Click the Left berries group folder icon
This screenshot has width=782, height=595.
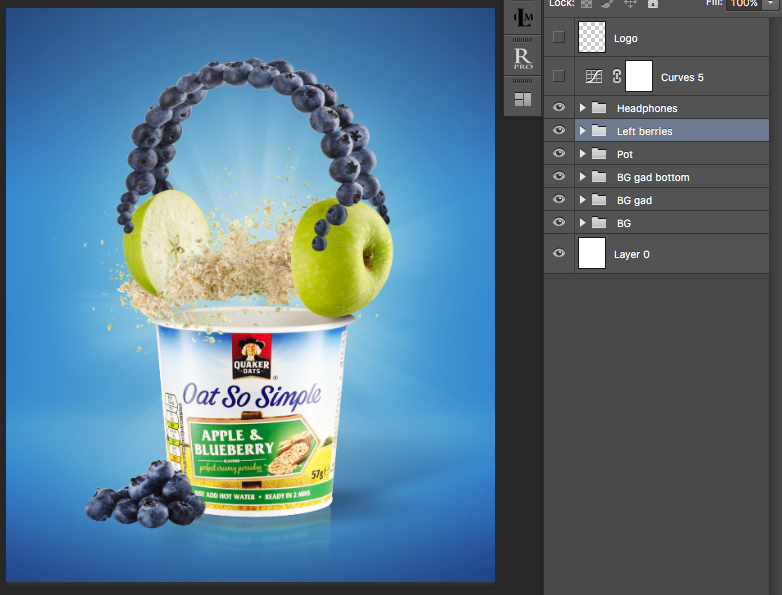click(x=599, y=131)
